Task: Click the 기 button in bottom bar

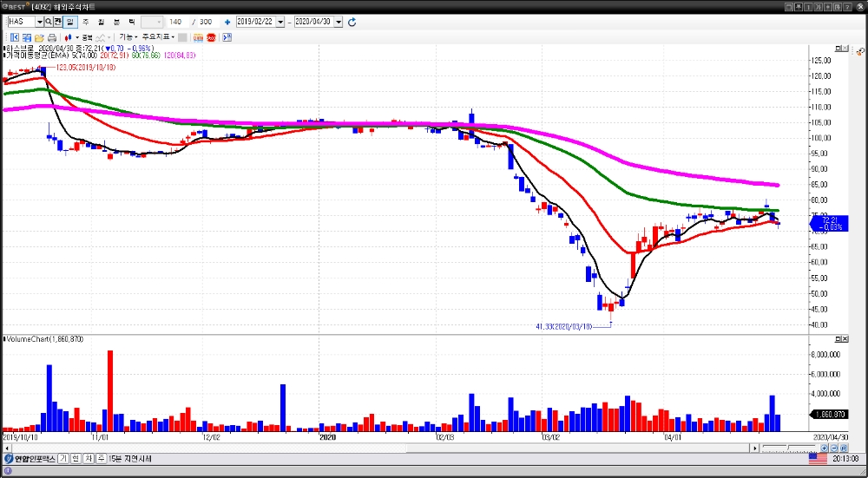Action: [63, 458]
